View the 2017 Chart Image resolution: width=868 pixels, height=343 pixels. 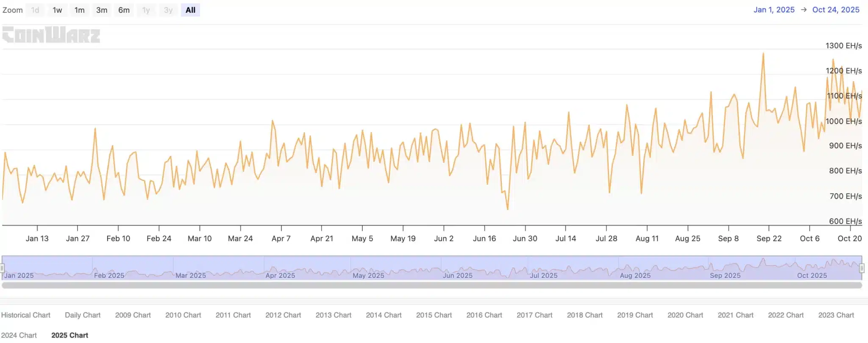pos(534,315)
